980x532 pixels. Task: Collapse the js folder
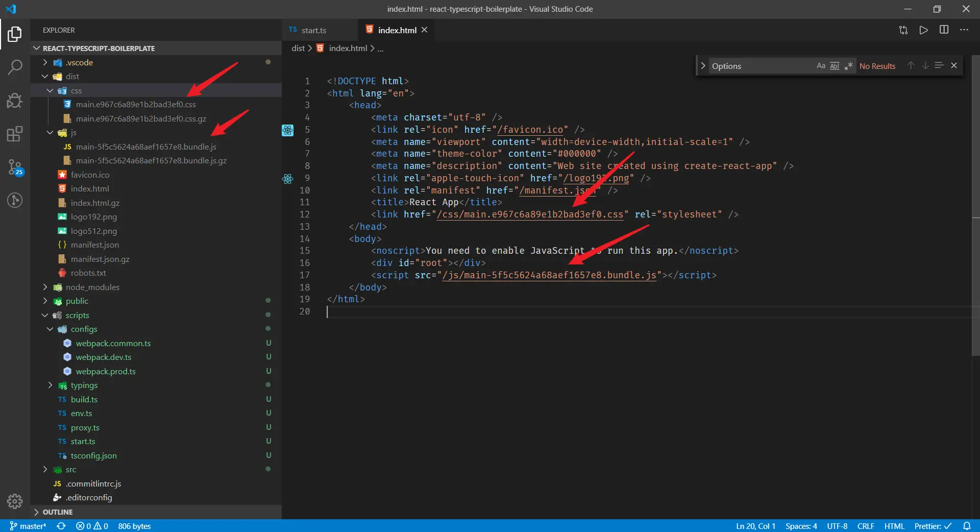point(50,133)
